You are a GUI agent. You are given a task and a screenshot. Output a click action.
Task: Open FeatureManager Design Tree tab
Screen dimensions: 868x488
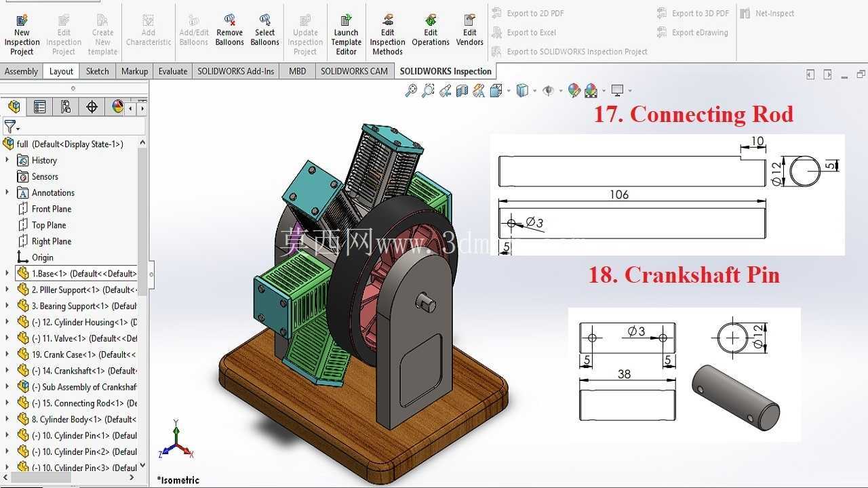tap(14, 106)
